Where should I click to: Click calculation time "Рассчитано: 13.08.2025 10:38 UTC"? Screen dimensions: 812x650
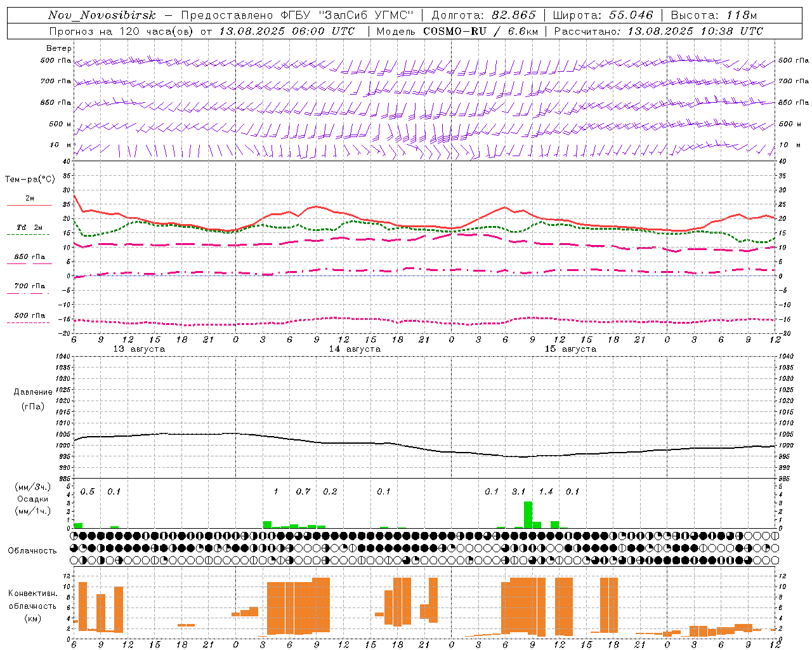[x=658, y=31]
